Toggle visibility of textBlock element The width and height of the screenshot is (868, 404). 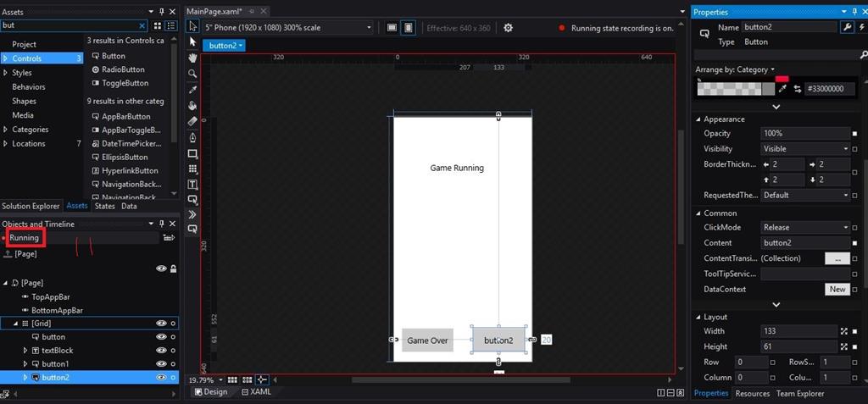coord(160,350)
